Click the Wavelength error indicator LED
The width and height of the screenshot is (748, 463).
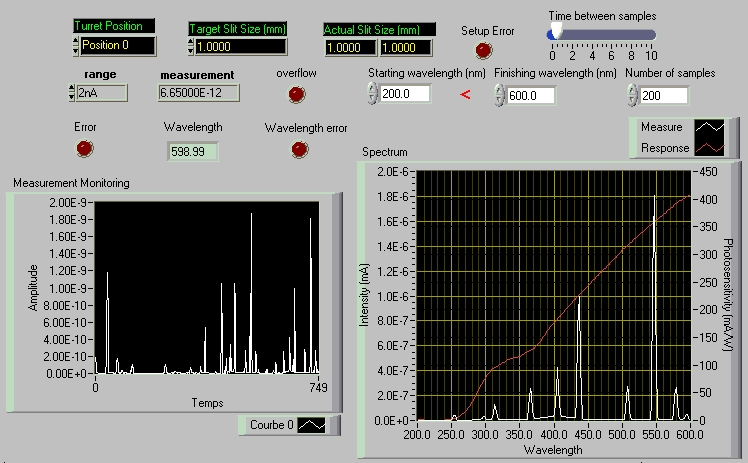click(x=300, y=150)
